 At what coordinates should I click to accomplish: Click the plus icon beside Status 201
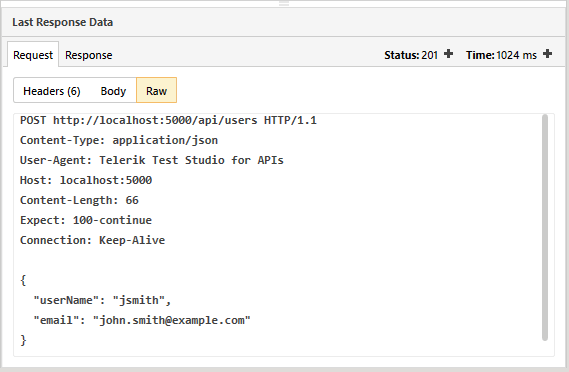[x=448, y=54]
